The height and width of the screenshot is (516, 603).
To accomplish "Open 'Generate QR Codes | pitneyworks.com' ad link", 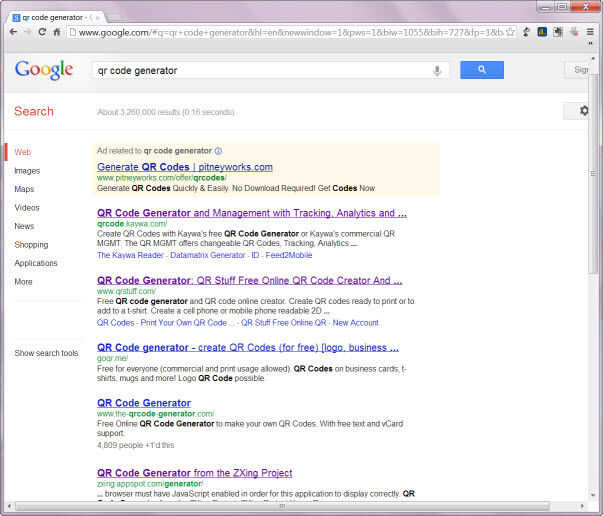I will [x=185, y=167].
